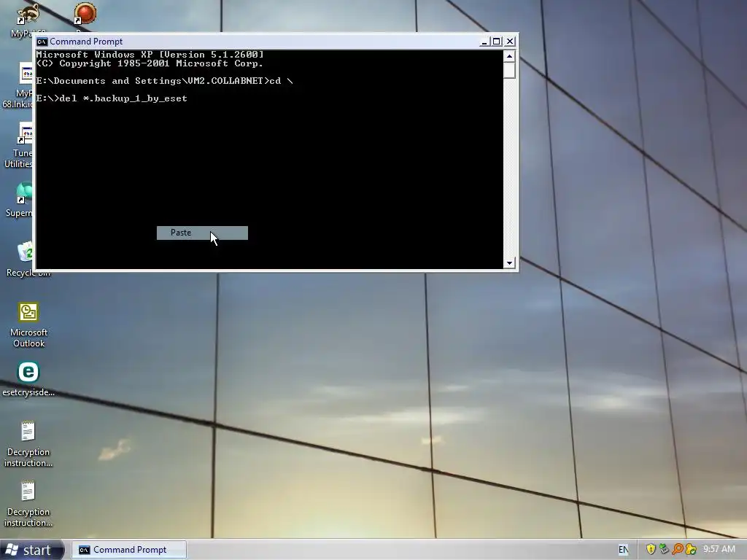Open the Windows start menu button
The image size is (747, 560).
click(31, 550)
